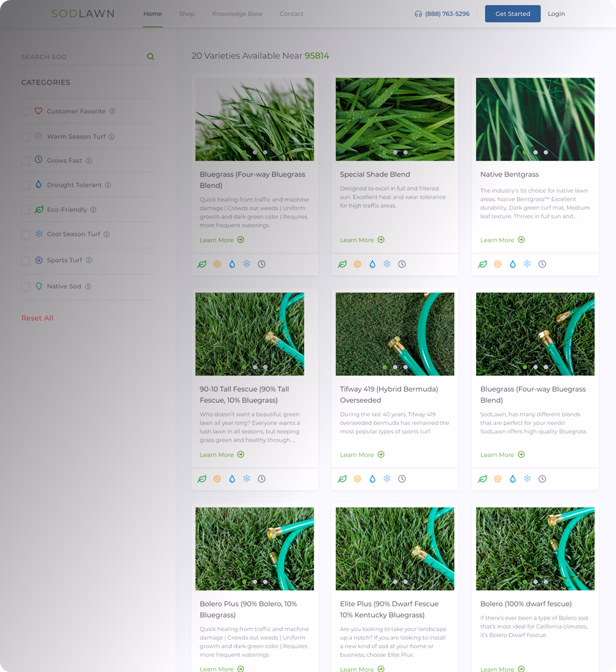Click the search magnifier icon
The height and width of the screenshot is (672, 616).
click(x=151, y=57)
